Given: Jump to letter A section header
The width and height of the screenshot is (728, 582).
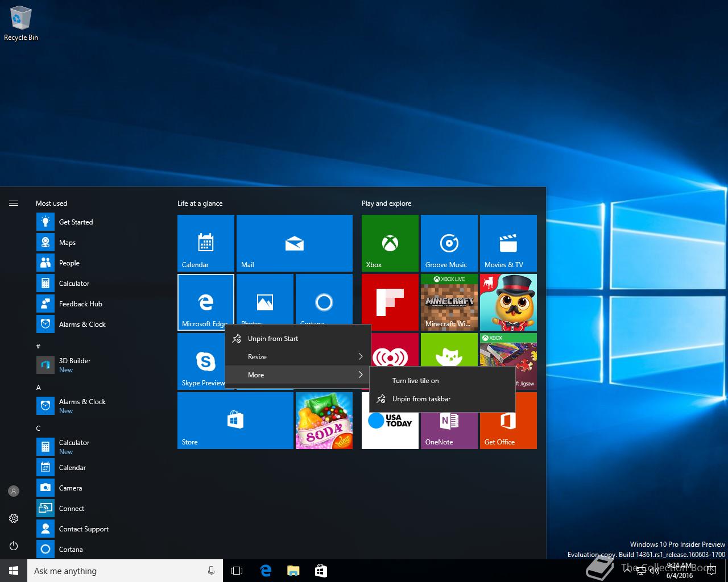Looking at the screenshot, I should [x=39, y=388].
